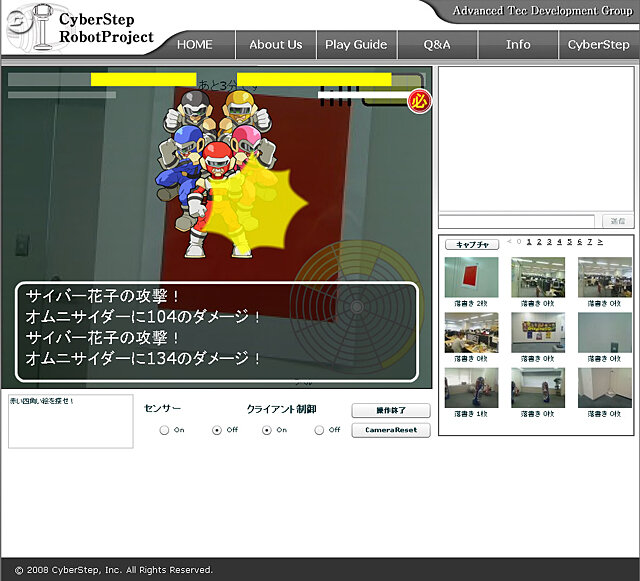The height and width of the screenshot is (581, 640).
Task: Open the thumbnail of person at desk
Action: pos(471,332)
